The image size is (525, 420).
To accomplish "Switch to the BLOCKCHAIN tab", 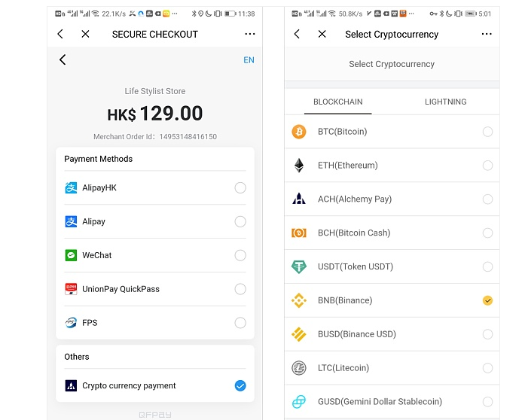I will [x=338, y=102].
